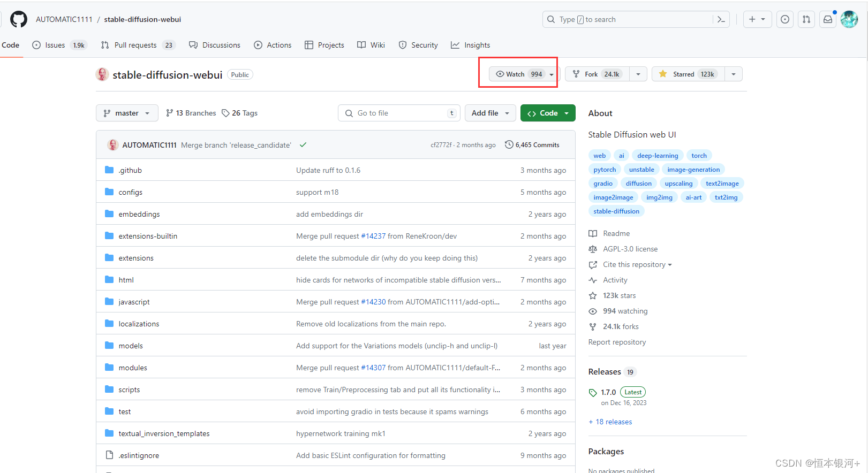Click the .eslintignore file icon
Viewport: 868px width, 473px height.
(x=109, y=455)
